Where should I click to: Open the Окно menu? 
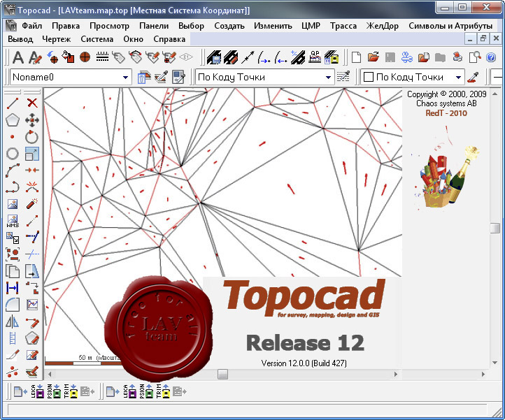[x=133, y=39]
